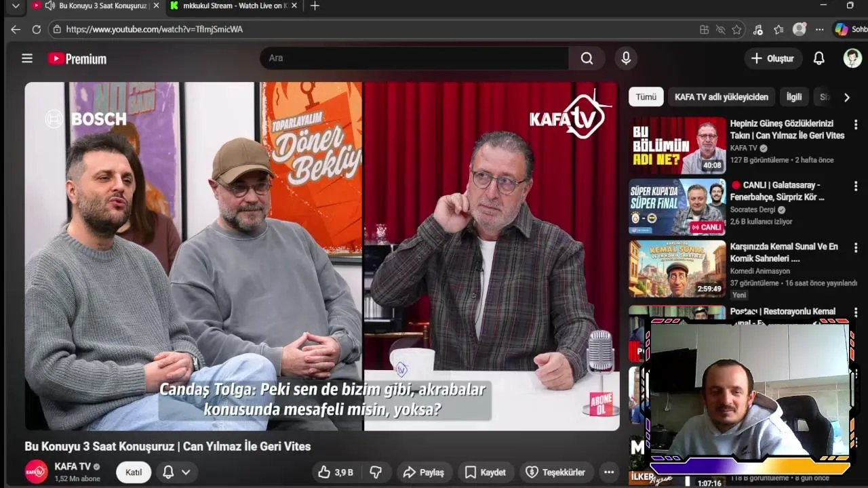Select KAFA TV adlı yükleyiciden chip

722,97
